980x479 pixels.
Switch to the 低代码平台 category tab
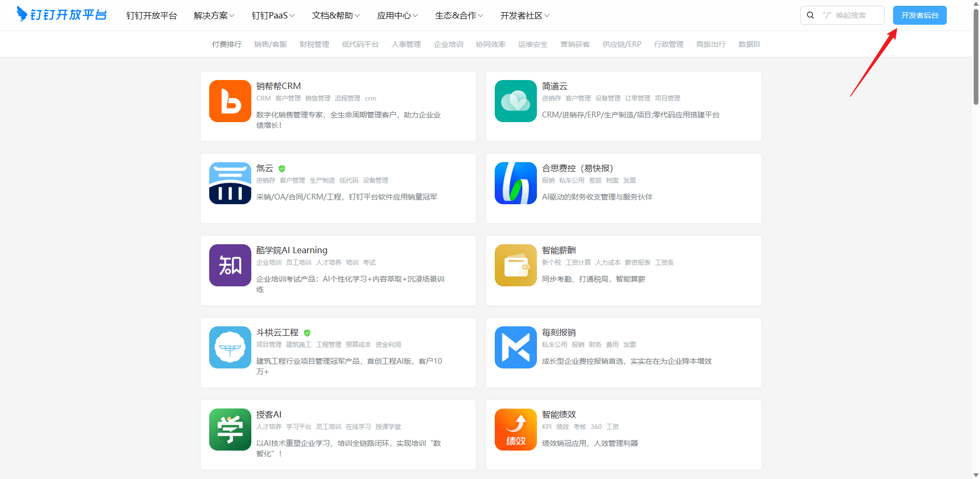pos(360,44)
